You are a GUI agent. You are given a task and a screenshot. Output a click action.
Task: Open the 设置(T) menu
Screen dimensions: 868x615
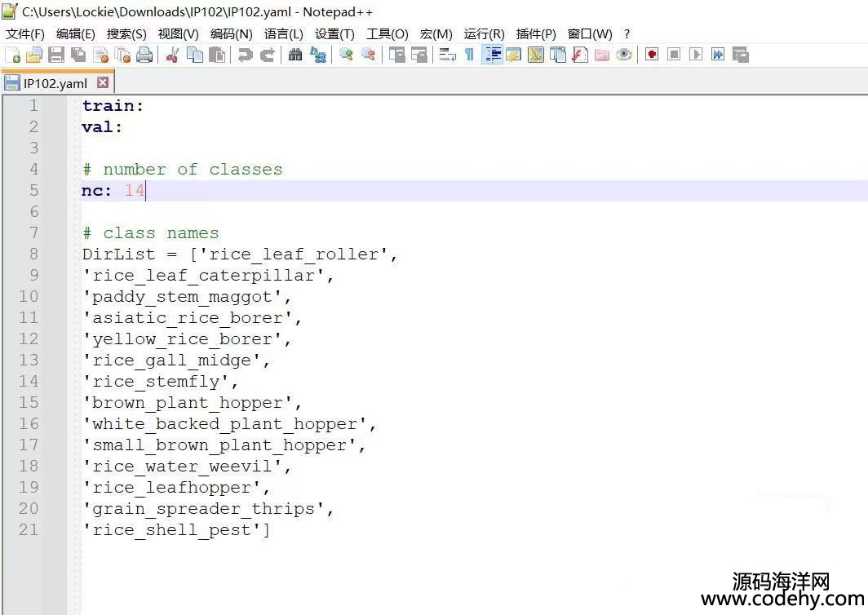pyautogui.click(x=334, y=34)
